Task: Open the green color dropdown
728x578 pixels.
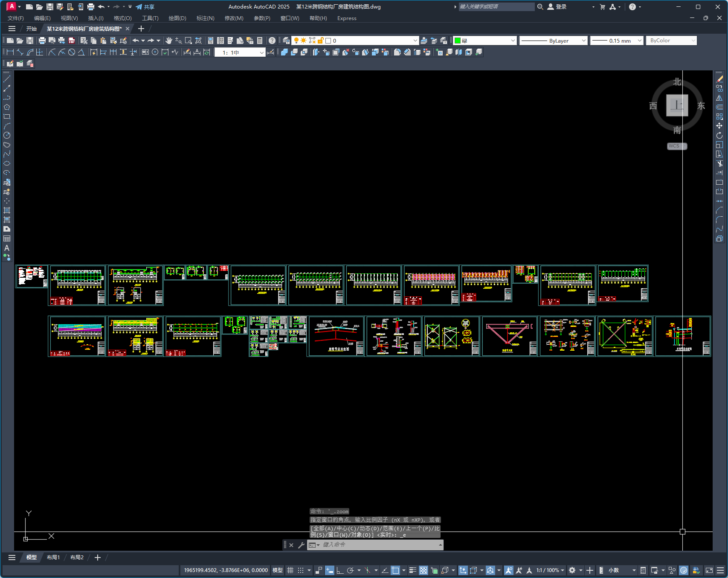Action: click(485, 41)
